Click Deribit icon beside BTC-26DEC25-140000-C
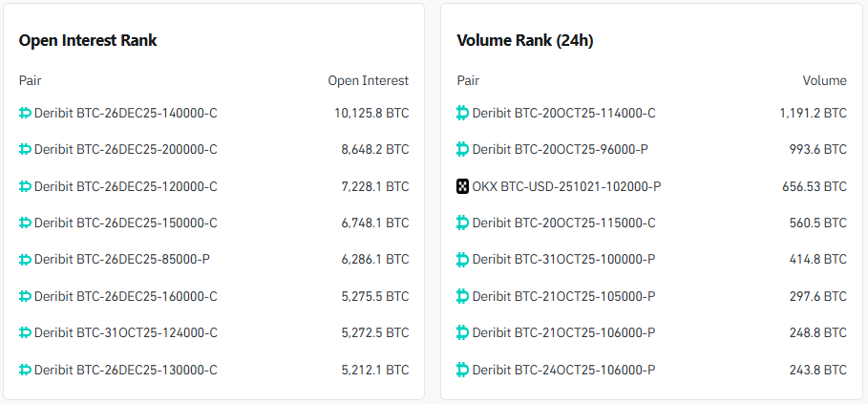 (26, 113)
